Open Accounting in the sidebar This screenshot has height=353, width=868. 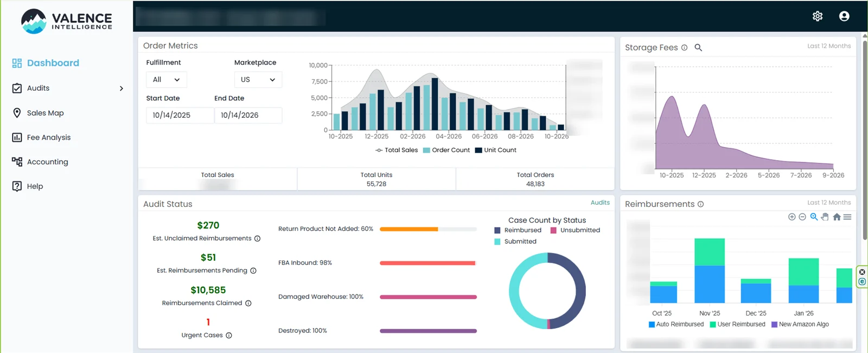[x=48, y=162]
